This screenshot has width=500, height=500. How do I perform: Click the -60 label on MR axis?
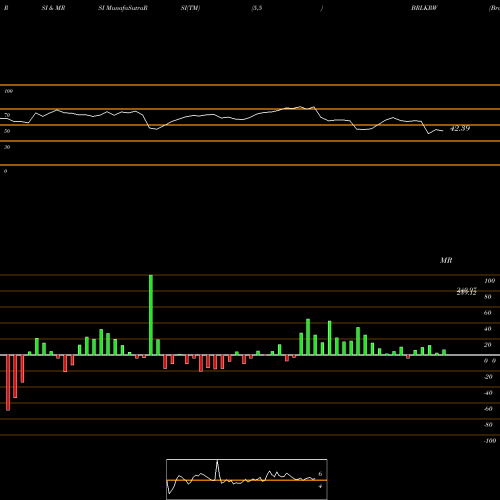pos(488,409)
